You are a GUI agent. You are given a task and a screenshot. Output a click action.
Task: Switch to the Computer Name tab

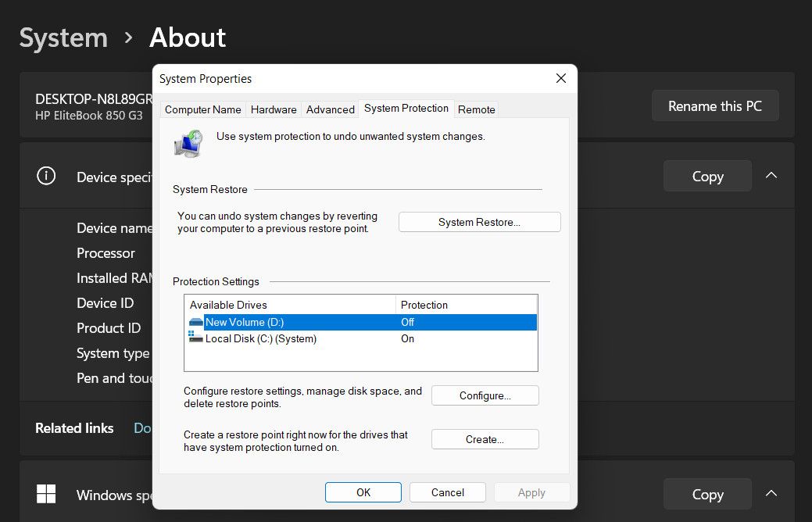click(202, 109)
